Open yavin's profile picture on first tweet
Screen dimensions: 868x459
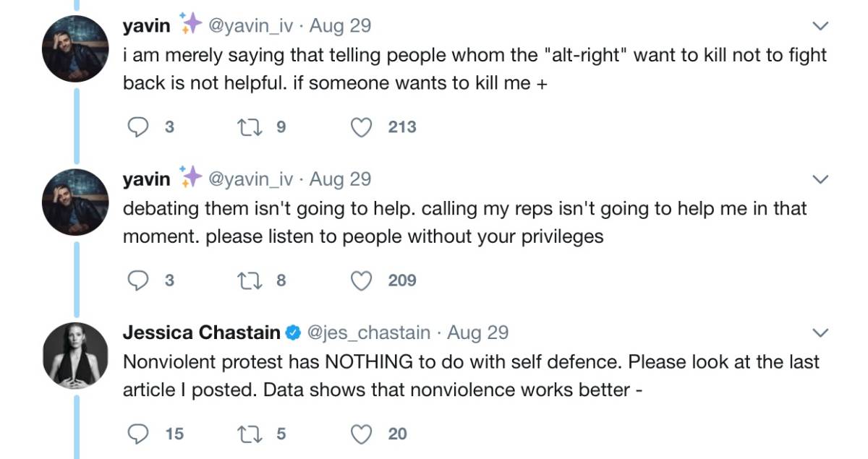[75, 48]
